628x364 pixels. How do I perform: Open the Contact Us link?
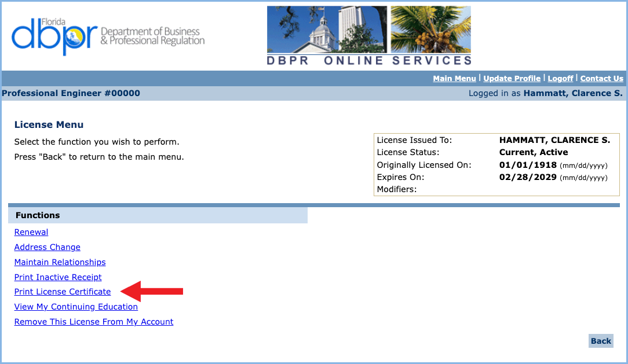601,78
